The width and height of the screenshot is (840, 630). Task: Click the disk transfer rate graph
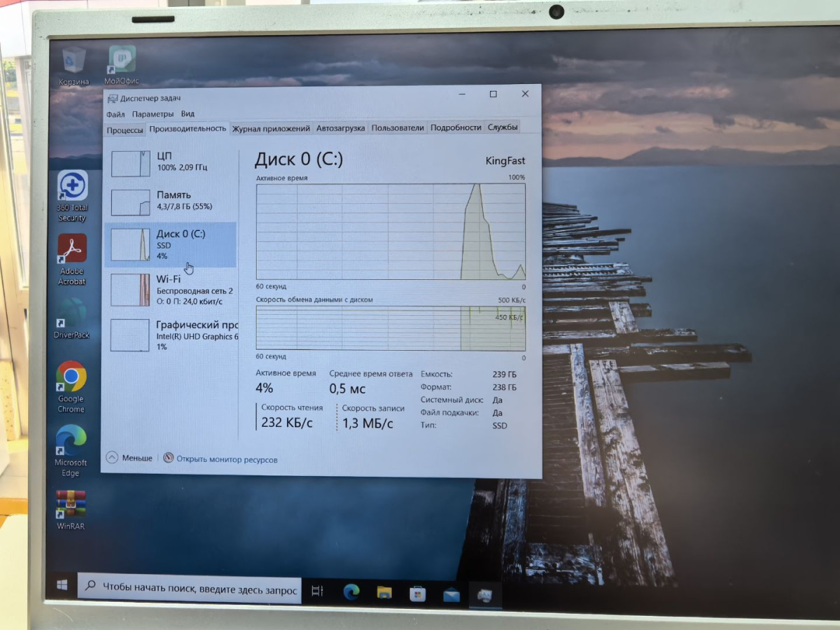391,328
